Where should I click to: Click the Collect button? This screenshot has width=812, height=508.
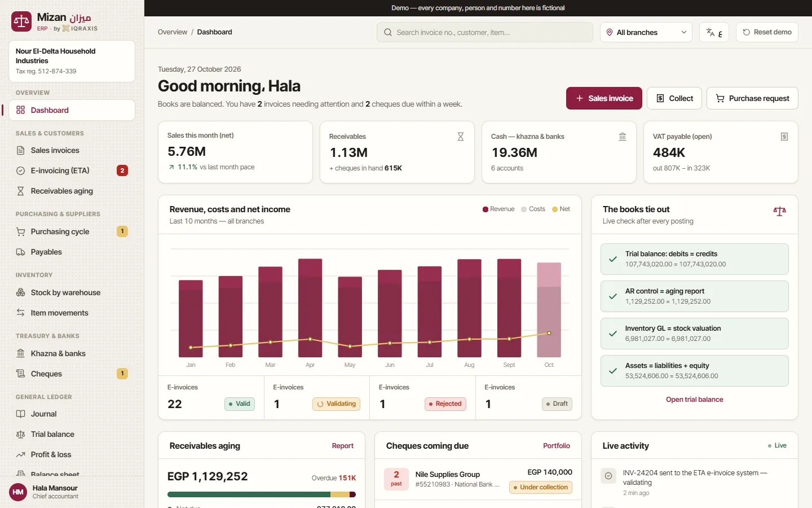pos(674,98)
